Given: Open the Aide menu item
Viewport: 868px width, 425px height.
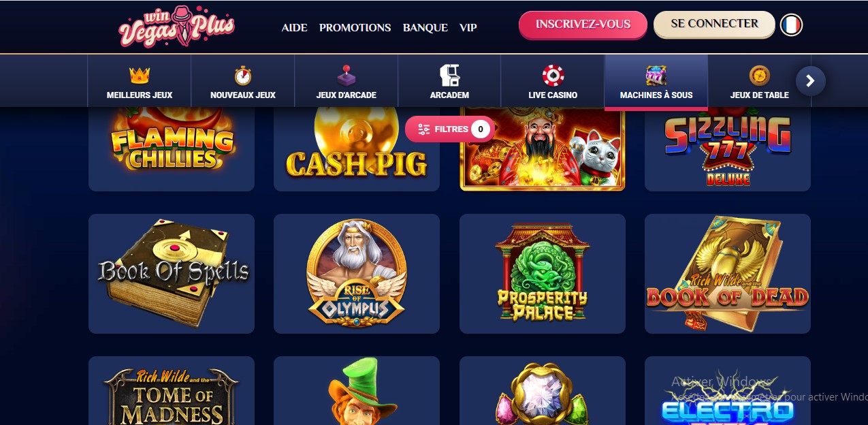Looking at the screenshot, I should click(x=295, y=28).
